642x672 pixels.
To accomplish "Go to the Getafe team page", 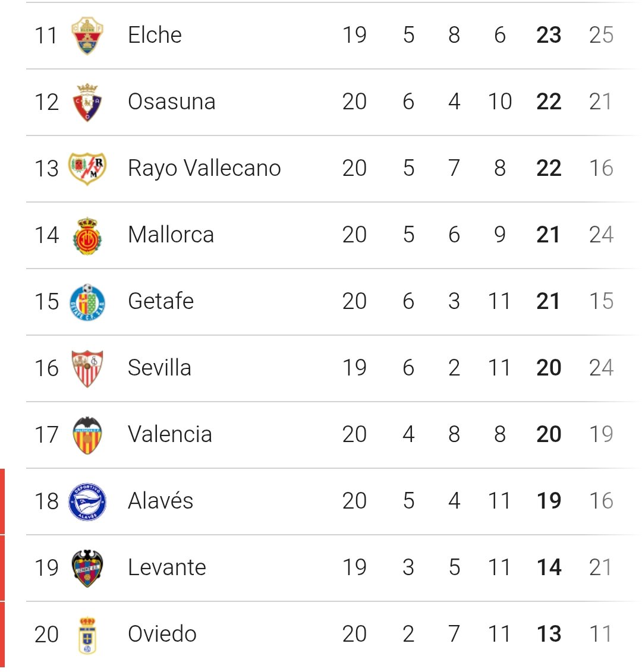I will (x=160, y=301).
